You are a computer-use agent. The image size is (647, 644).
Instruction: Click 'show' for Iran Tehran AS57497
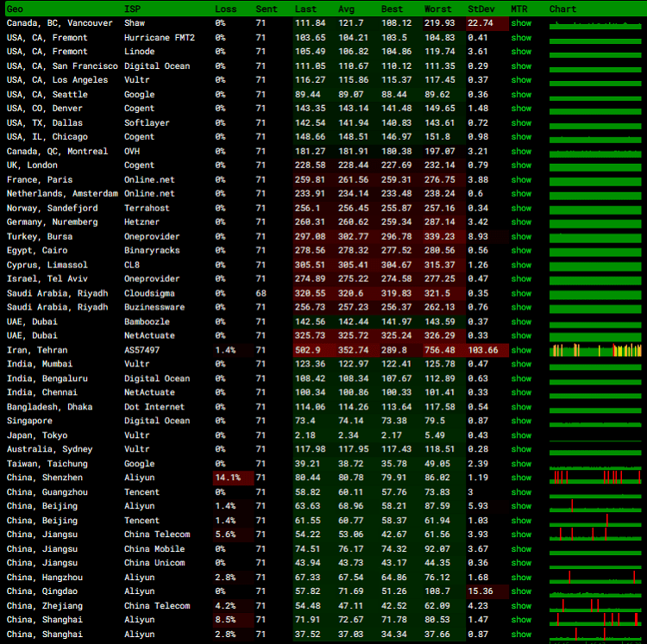[521, 350]
